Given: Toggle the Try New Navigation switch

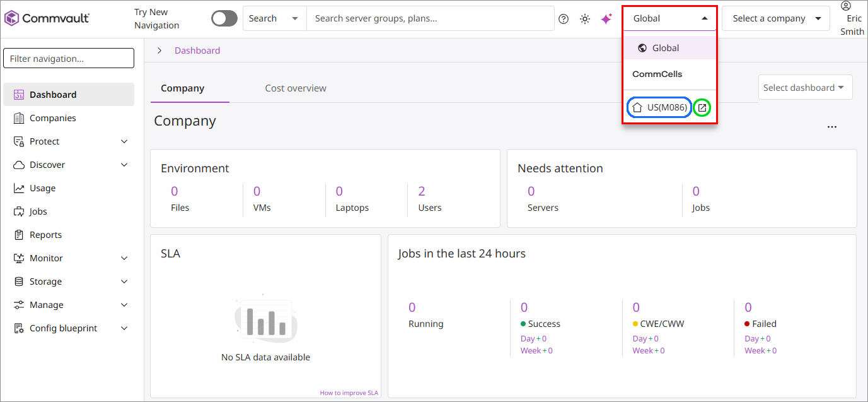Looking at the screenshot, I should tap(224, 18).
